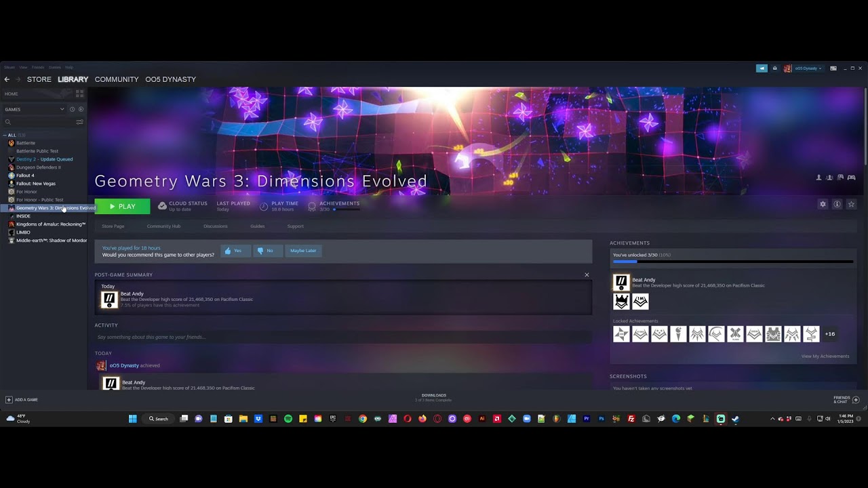Open the LIBRARY tab
This screenshot has width=868, height=488.
73,79
